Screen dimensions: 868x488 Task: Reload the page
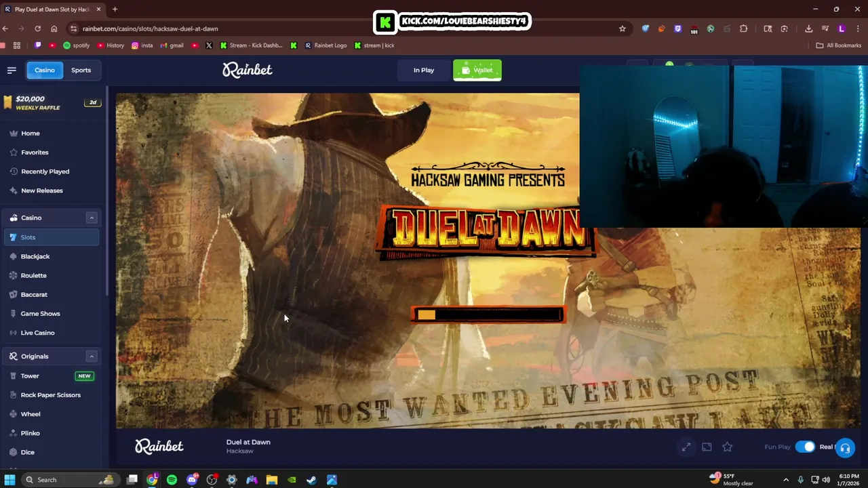pos(37,28)
